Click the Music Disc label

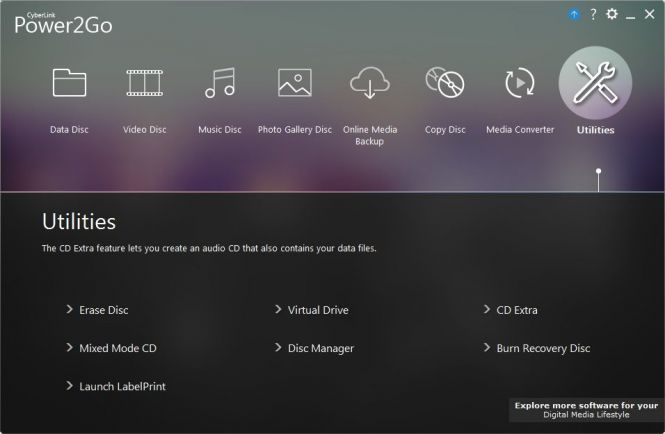220,130
